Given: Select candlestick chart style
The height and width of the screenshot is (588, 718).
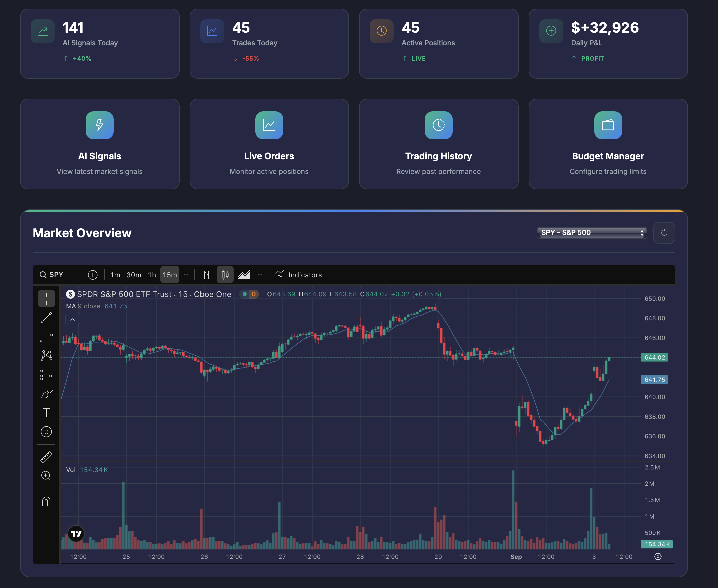Looking at the screenshot, I should 225,275.
